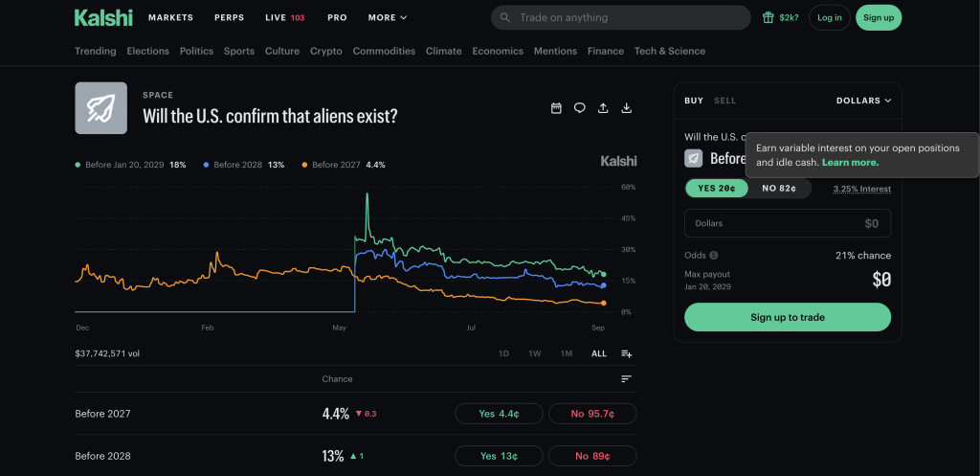The image size is (980, 476).
Task: Switch to the BUY tab
Action: click(x=694, y=101)
